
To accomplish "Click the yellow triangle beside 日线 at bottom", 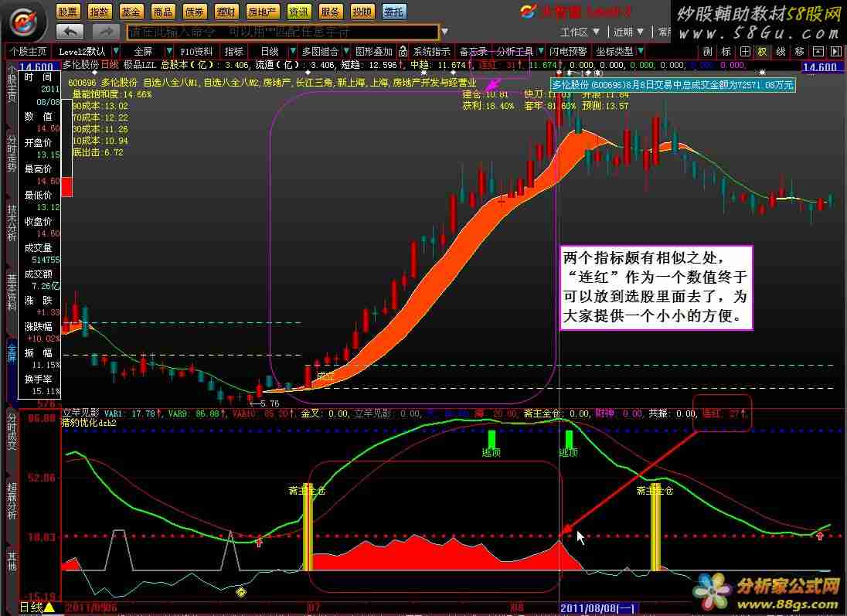I will pos(49,608).
